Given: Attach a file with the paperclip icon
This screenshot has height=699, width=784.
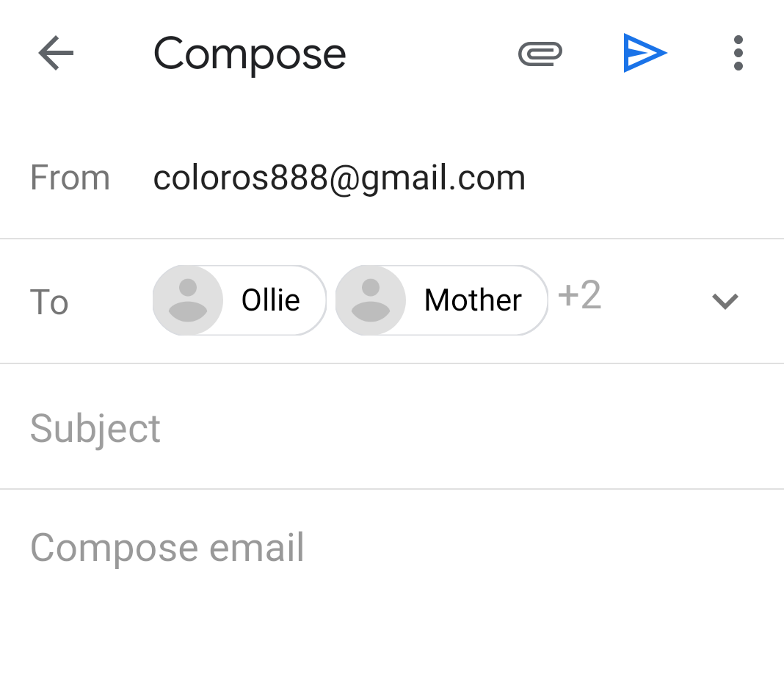Looking at the screenshot, I should 540,54.
